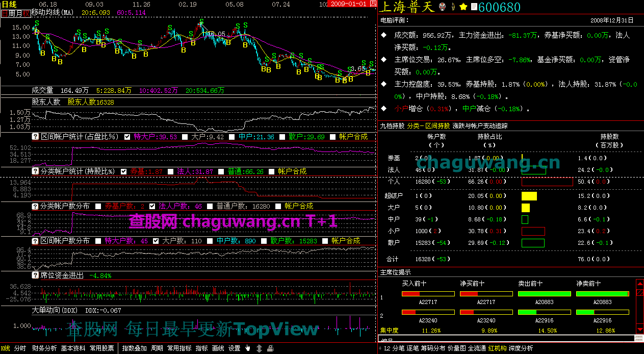This screenshot has width=644, height=354.
Task: Switch to the 分时 tab
Action: point(20,348)
